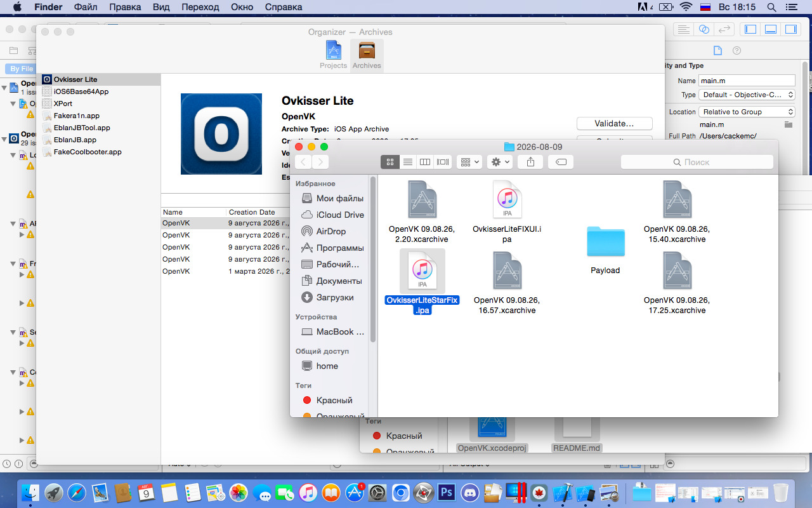This screenshot has height=508, width=812.
Task: Open the Переход menu
Action: click(x=200, y=7)
